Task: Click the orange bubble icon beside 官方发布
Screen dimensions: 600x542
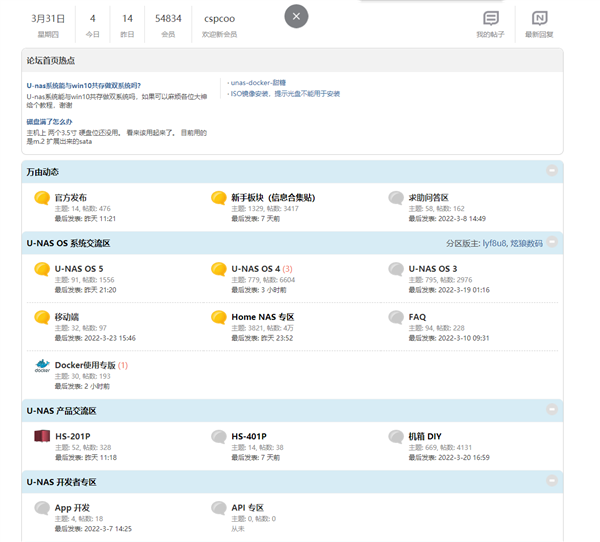Action: coord(42,198)
